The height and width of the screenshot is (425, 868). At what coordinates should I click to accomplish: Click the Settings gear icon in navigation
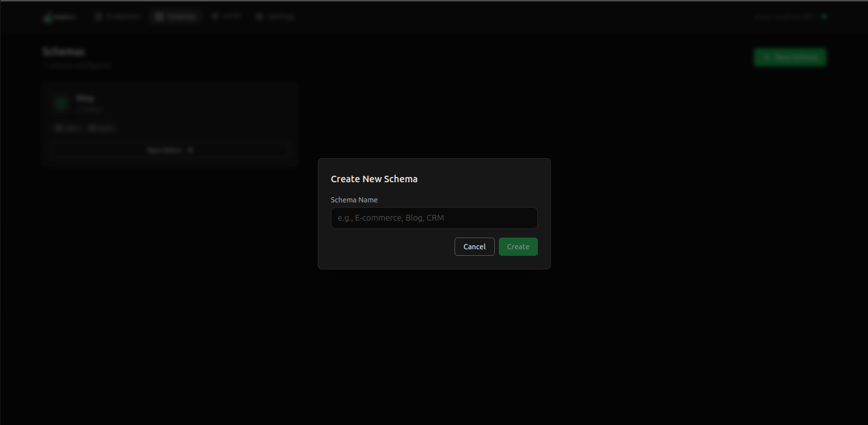[260, 16]
